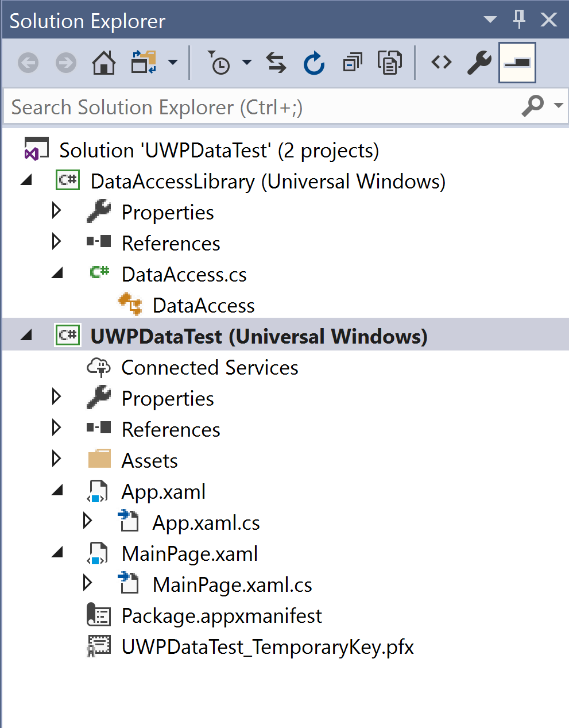Open the Solution Explorer window options chevron
This screenshot has height=728, width=569.
pyautogui.click(x=489, y=20)
